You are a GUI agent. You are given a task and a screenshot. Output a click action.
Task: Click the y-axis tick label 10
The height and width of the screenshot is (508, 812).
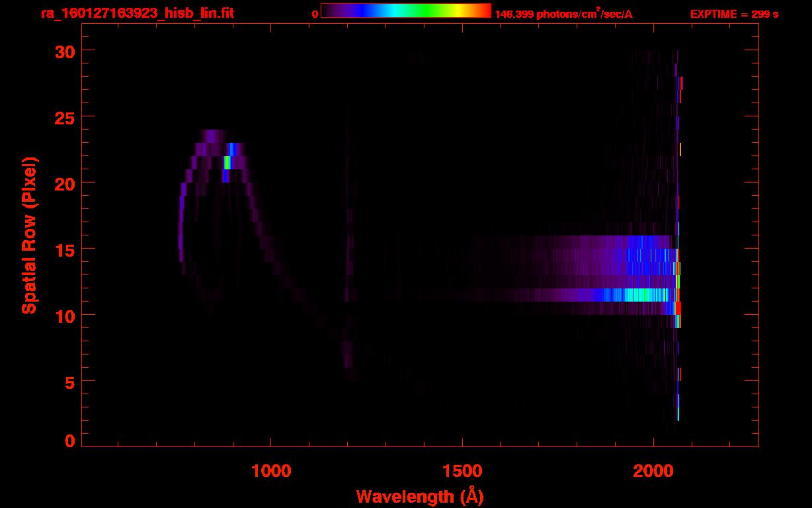click(65, 316)
